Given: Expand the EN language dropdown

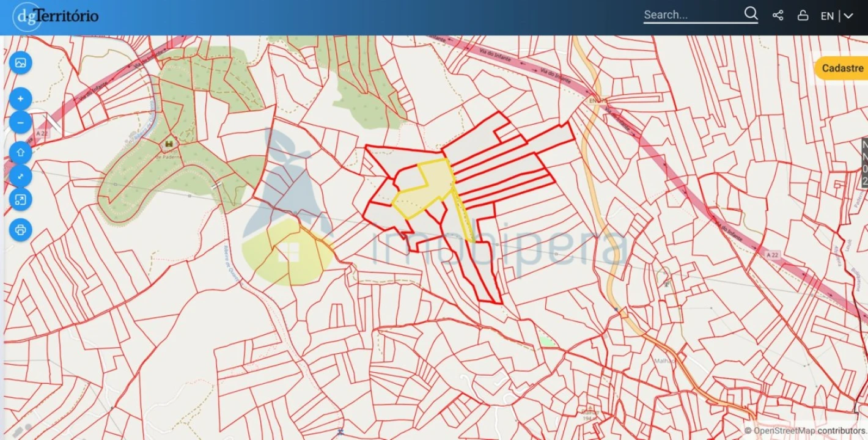Looking at the screenshot, I should [x=827, y=16].
